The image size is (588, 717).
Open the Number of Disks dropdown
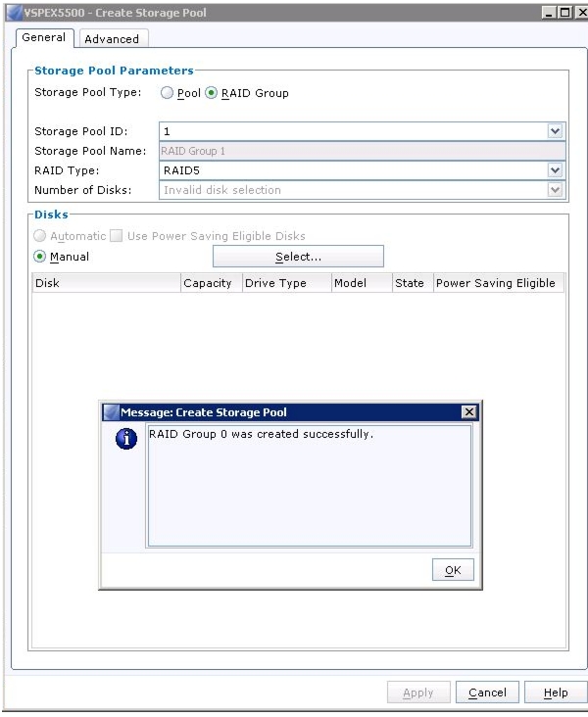555,190
